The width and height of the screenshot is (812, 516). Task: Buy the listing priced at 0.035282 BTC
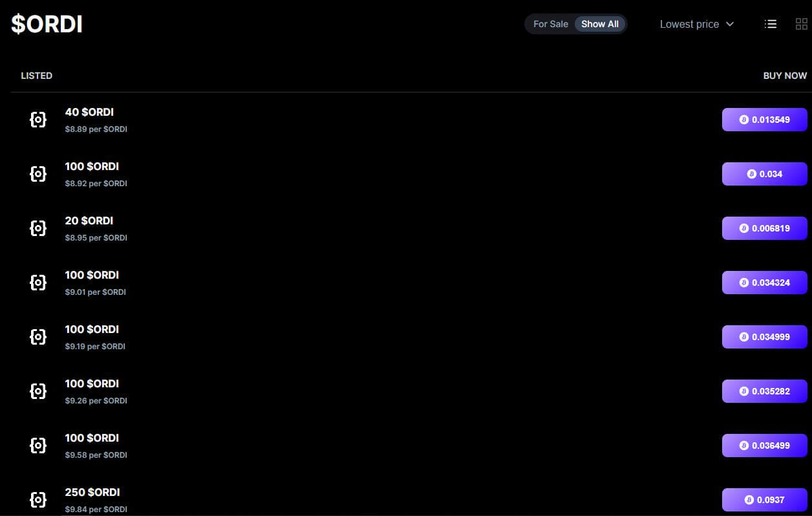point(764,391)
